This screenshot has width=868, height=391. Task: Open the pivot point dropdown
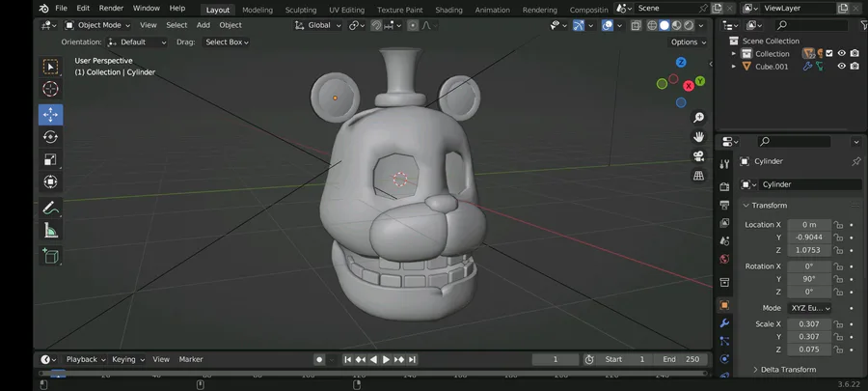click(357, 25)
